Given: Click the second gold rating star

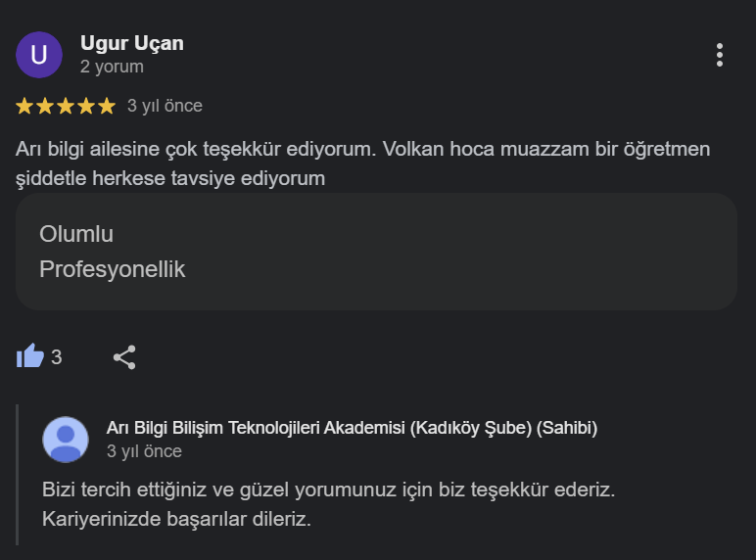Looking at the screenshot, I should 46,106.
